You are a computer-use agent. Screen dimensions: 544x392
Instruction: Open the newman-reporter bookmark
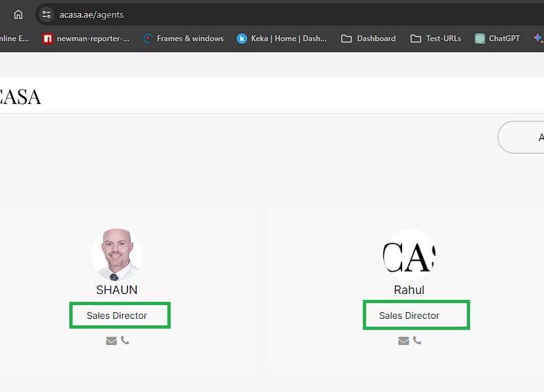pos(86,39)
